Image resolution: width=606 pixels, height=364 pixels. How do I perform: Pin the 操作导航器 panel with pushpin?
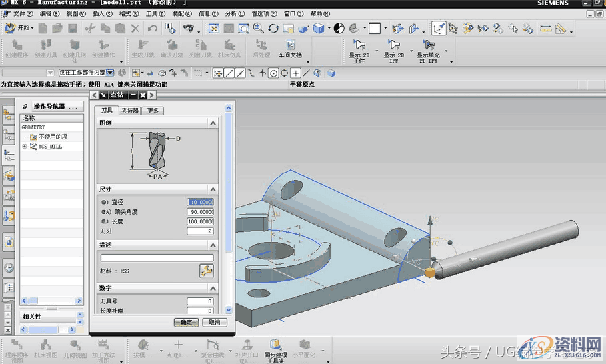click(26, 107)
